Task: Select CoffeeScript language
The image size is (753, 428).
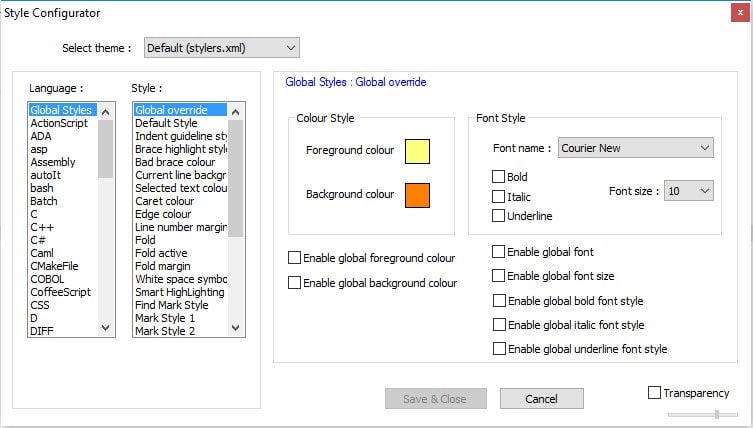Action: [x=63, y=292]
